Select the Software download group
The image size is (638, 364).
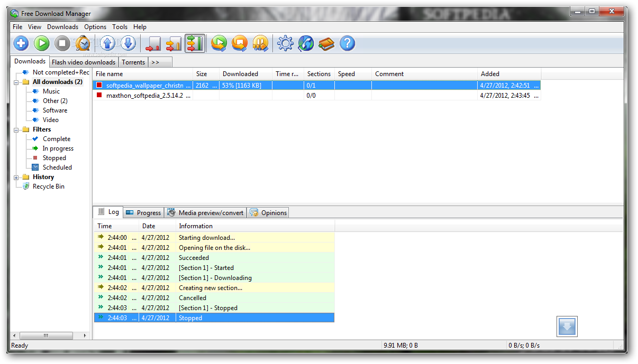(x=55, y=110)
